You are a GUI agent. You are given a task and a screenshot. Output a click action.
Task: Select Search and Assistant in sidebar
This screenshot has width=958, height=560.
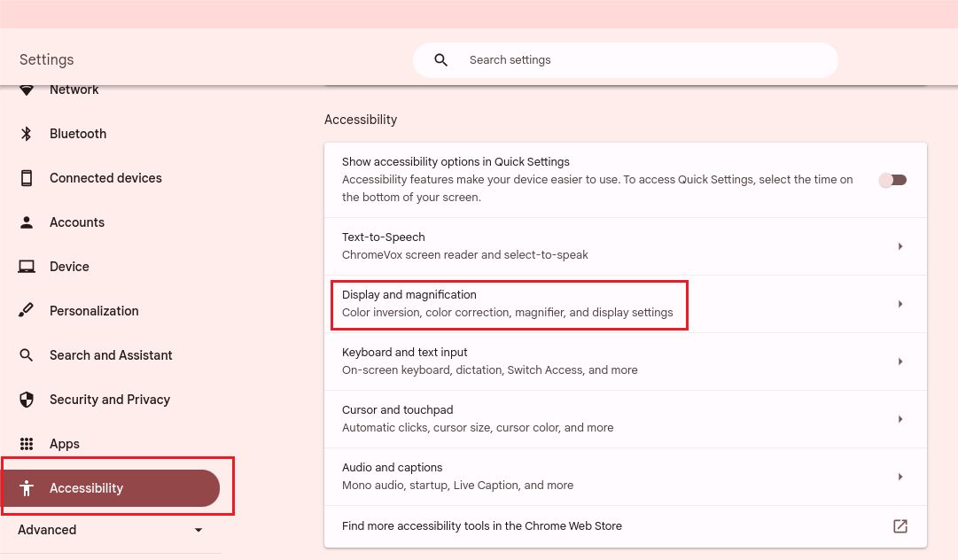tap(111, 354)
